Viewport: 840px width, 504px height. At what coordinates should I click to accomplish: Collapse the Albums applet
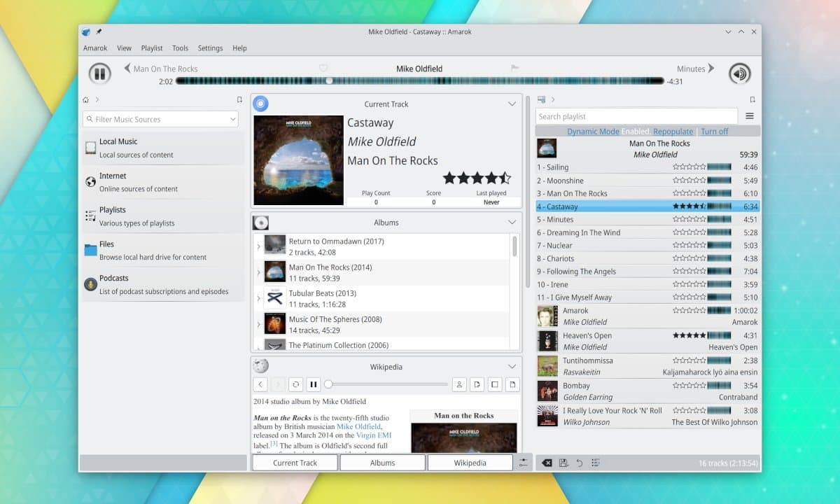pyautogui.click(x=512, y=223)
